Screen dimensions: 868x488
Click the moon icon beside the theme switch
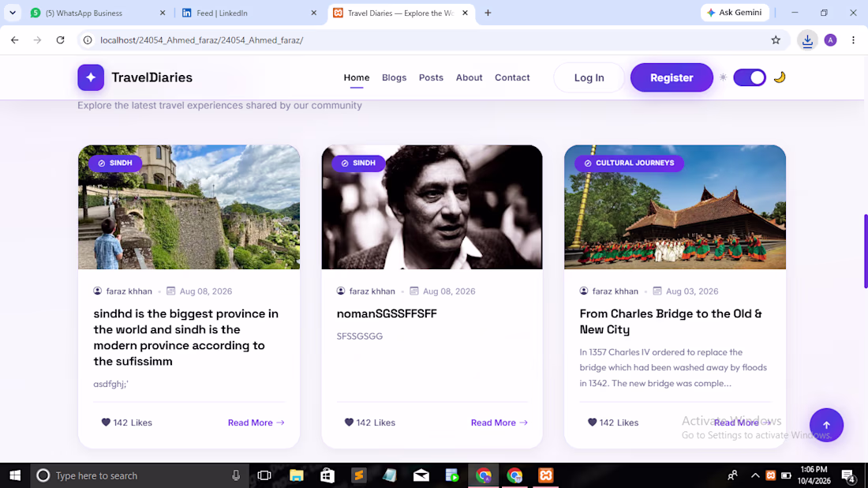(780, 77)
